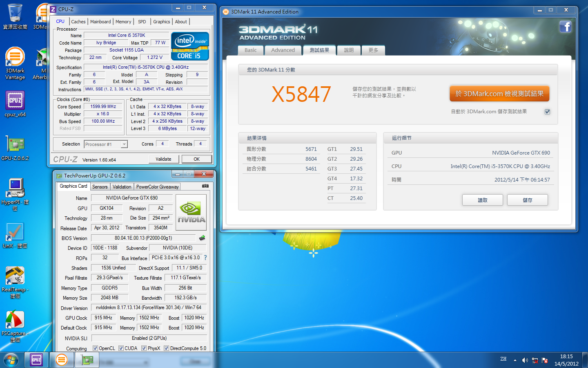Image resolution: width=588 pixels, height=368 pixels.
Task: Click the GPU Name field NVIDIA GeForce GTX 690
Action: tap(131, 198)
